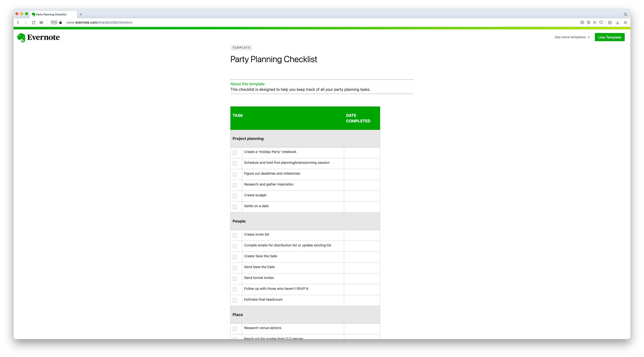Viewport: 644px width, 357px height.
Task: Check 'Research and gather inspiration' box
Action: click(235, 185)
